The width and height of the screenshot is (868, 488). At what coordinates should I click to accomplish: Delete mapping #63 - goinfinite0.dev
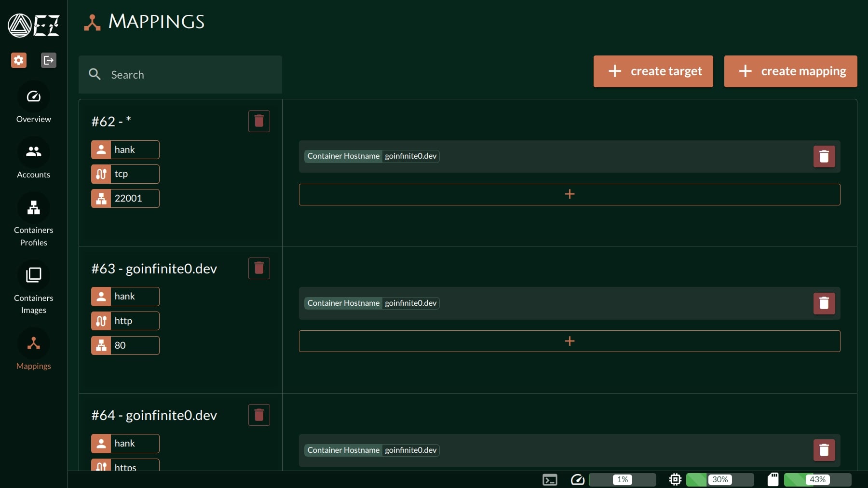[x=259, y=268]
